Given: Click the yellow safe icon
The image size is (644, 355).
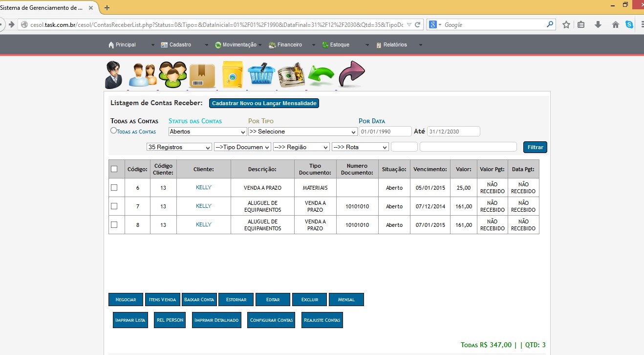Looking at the screenshot, I should pos(232,75).
